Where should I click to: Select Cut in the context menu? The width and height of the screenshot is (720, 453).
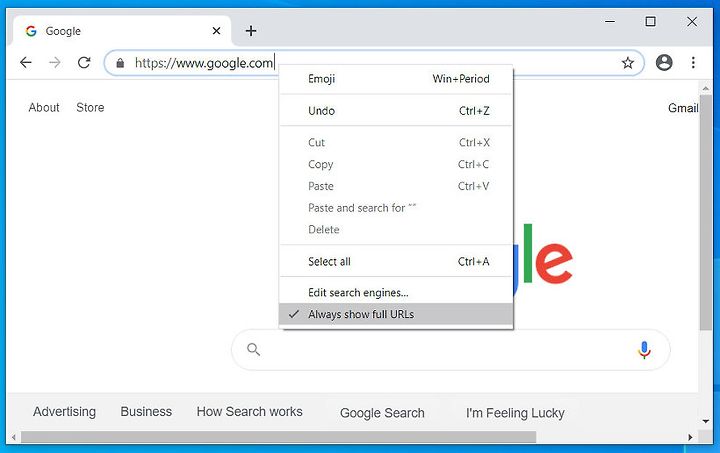396,143
